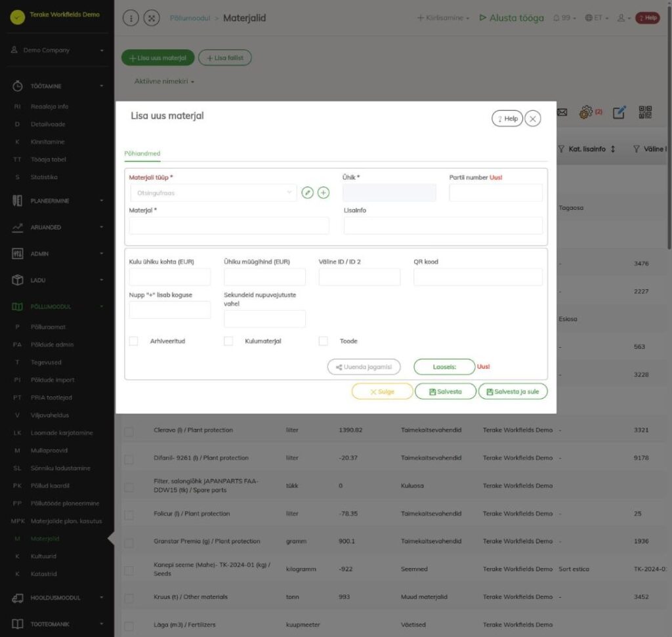672x637 pixels.
Task: Select the Kruus row checkbox
Action: click(129, 598)
